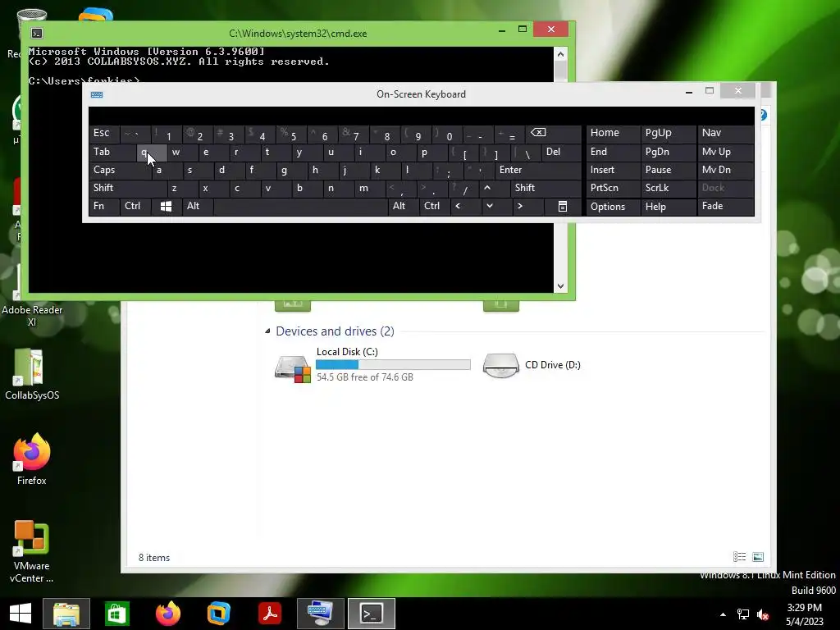This screenshot has height=630, width=840.
Task: Click the PgDn key
Action: pos(669,152)
